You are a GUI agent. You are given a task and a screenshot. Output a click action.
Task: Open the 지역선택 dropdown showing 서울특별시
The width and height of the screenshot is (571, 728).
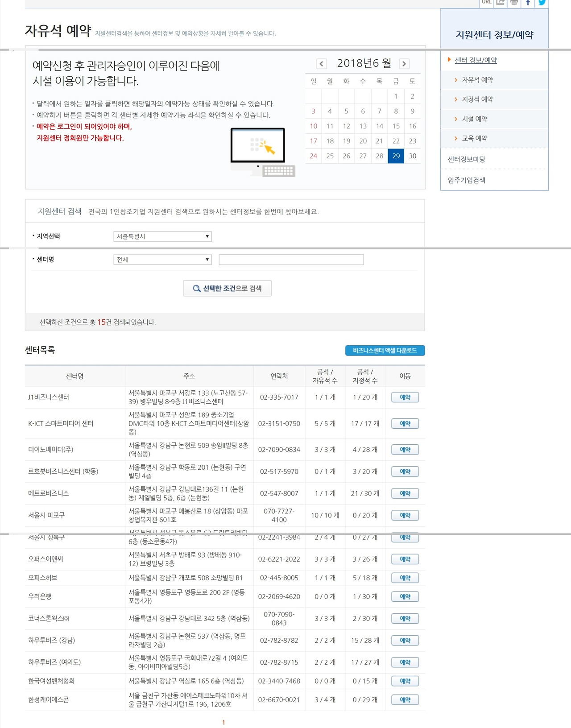pos(163,236)
